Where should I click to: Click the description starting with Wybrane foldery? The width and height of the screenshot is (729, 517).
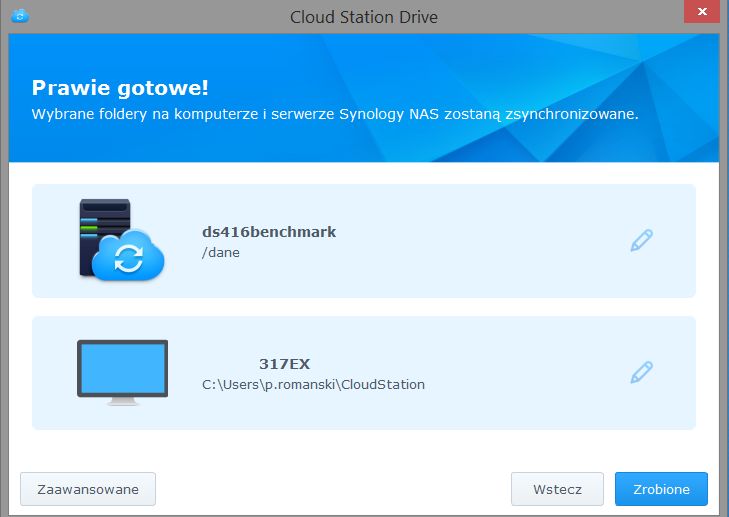[335, 114]
